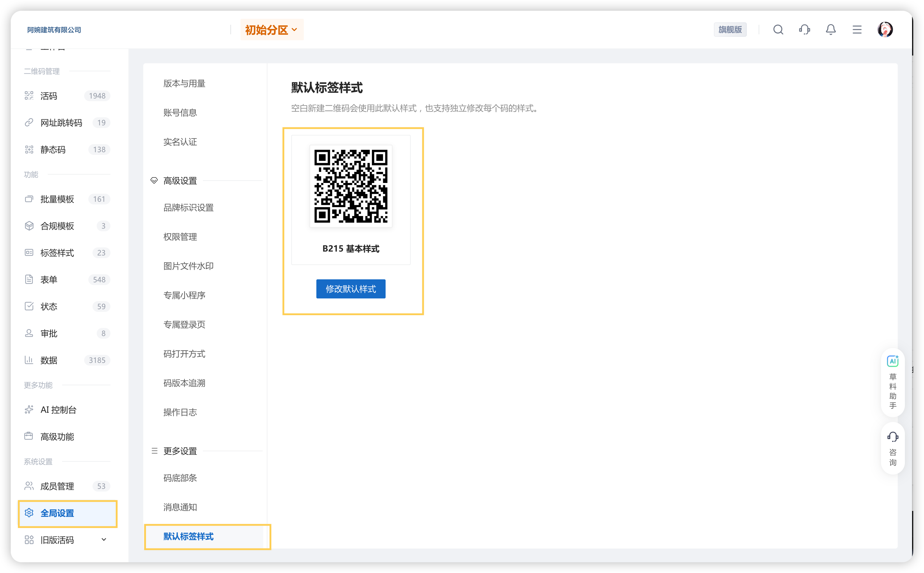Click the 旧版活码 grid icon
Screen dimensions: 924x573
point(29,540)
